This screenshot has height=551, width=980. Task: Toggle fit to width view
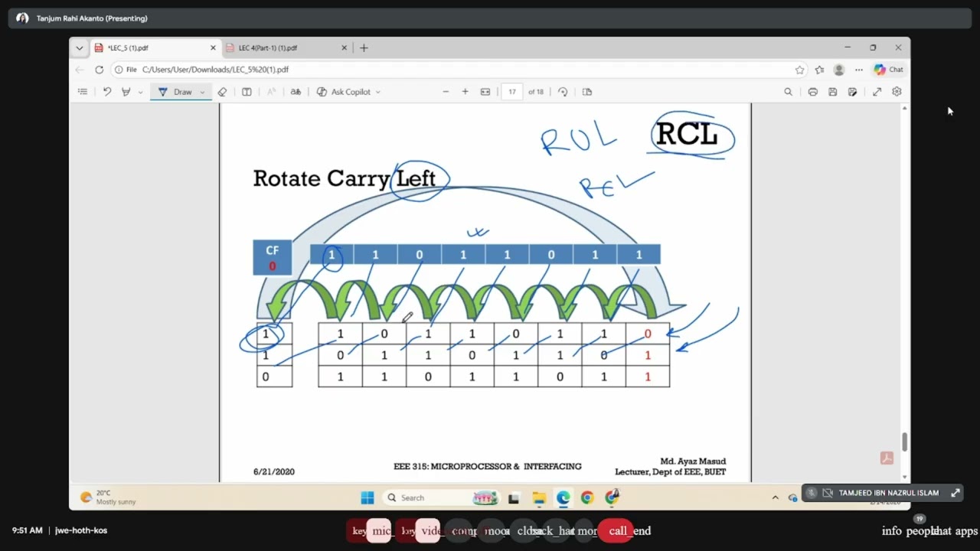[x=485, y=92]
